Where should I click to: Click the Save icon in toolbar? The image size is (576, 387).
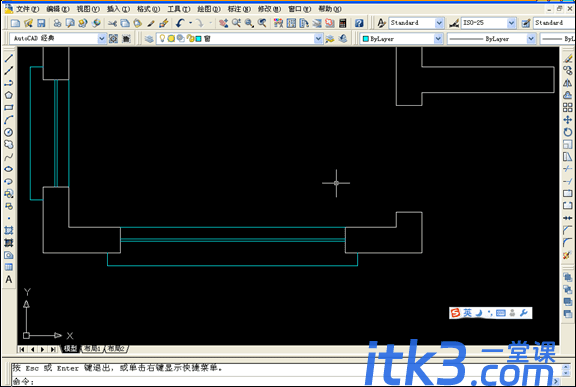pos(41,23)
